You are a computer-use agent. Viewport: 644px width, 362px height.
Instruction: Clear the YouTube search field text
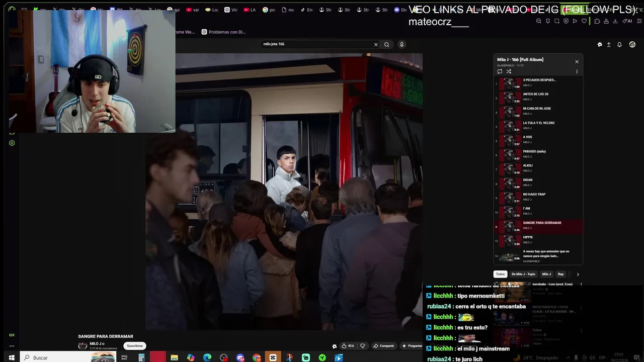click(375, 44)
